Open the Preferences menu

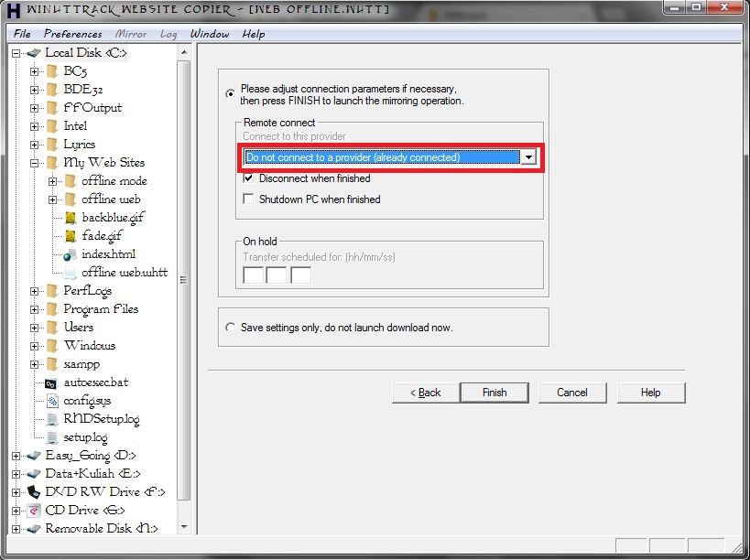pos(73,34)
